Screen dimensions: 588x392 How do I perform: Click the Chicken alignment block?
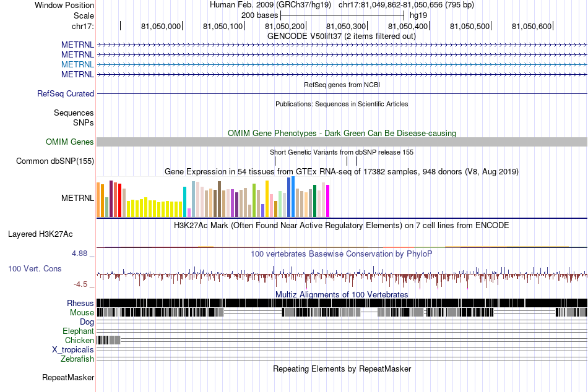coord(108,340)
